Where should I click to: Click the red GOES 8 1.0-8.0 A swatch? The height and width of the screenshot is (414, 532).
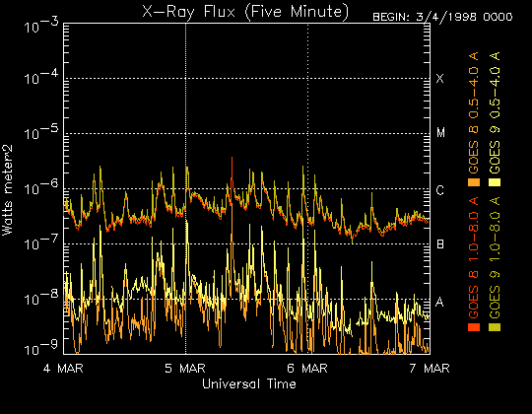pyautogui.click(x=474, y=327)
